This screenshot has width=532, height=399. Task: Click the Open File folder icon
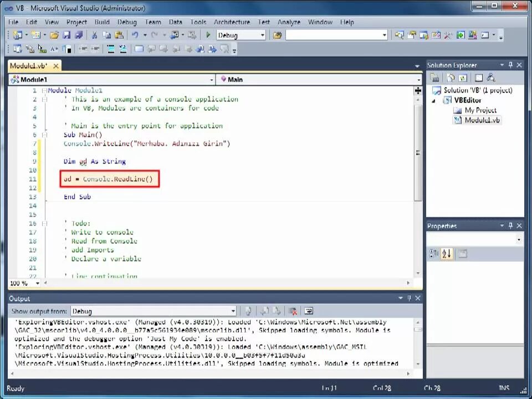coord(54,35)
